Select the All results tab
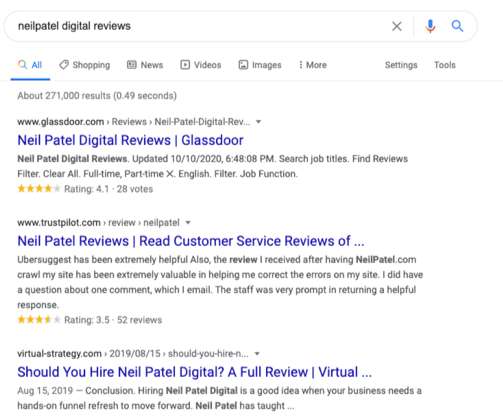 point(30,65)
